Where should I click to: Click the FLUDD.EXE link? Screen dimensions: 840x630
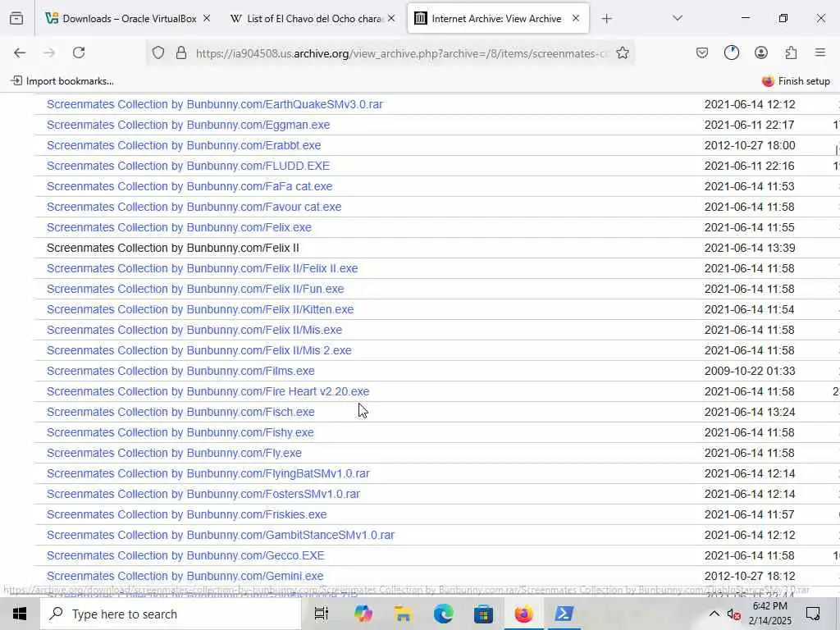click(x=188, y=166)
